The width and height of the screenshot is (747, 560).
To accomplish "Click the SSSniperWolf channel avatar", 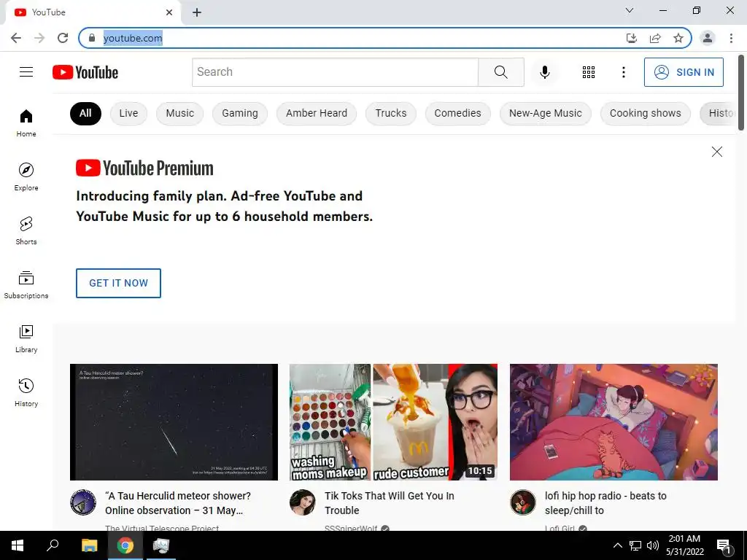I will coord(303,502).
